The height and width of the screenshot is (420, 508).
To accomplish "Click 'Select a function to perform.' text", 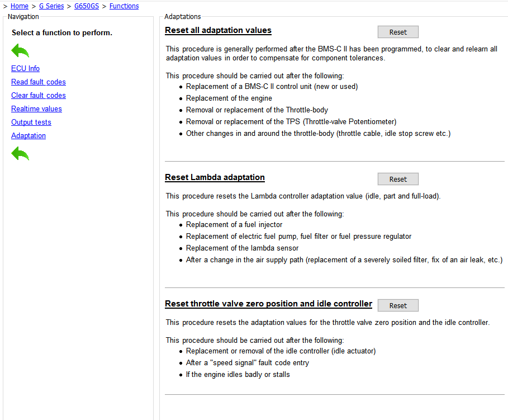I will 62,33.
